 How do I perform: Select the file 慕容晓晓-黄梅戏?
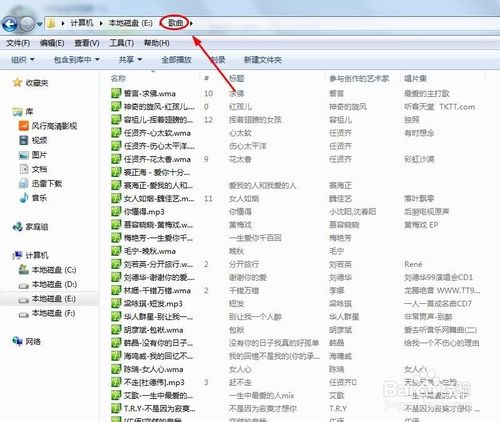tap(158, 225)
